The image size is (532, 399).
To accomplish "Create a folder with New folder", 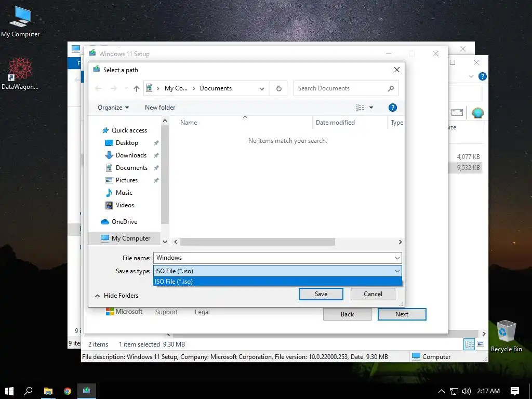I will 160,108.
